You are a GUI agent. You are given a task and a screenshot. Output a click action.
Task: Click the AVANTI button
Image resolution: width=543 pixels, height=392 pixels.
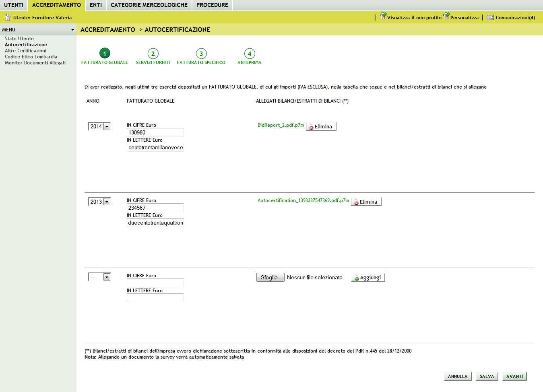coord(514,376)
